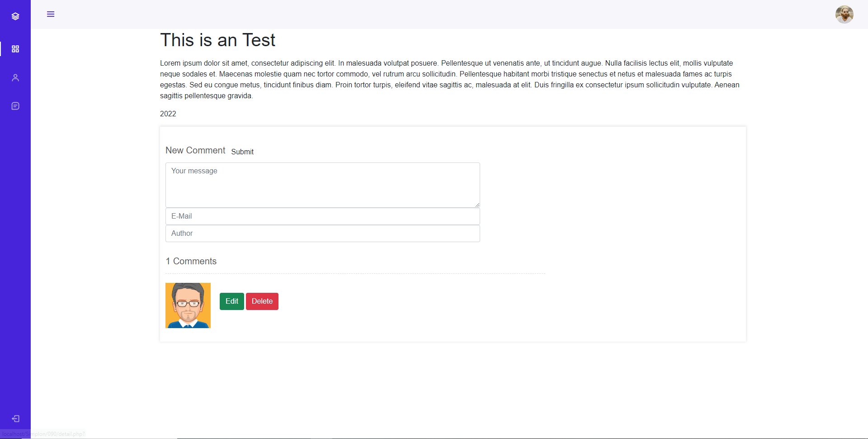Click the 1 Comments heading

(x=191, y=261)
